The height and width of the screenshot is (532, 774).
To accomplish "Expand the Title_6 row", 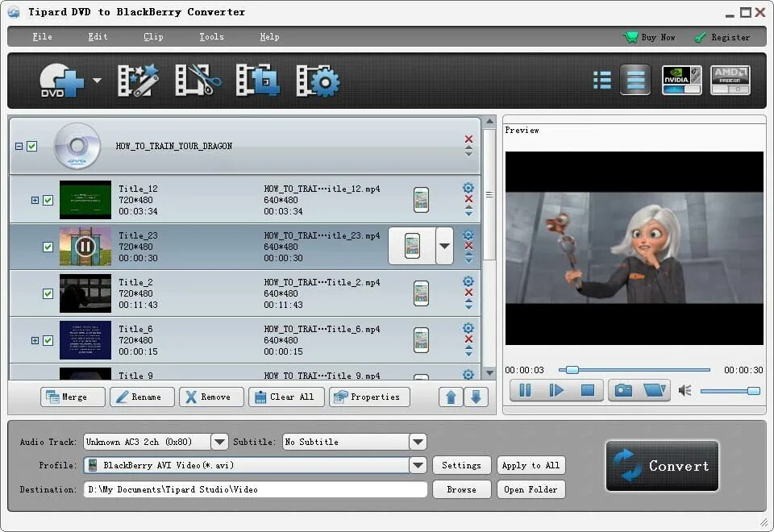I will coord(35,340).
